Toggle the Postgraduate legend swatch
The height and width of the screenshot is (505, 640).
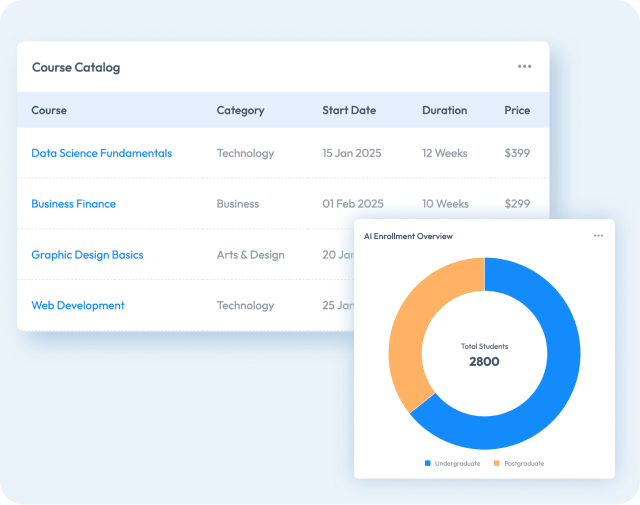pos(497,463)
